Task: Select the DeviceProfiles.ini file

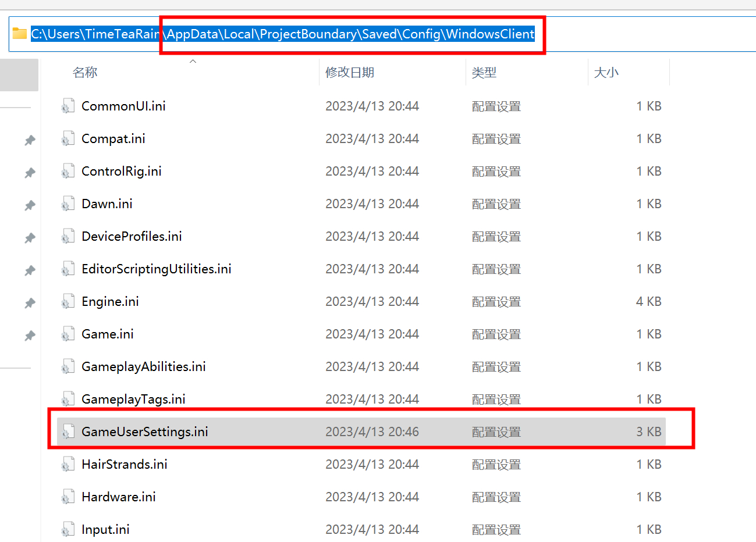Action: pyautogui.click(x=361, y=236)
